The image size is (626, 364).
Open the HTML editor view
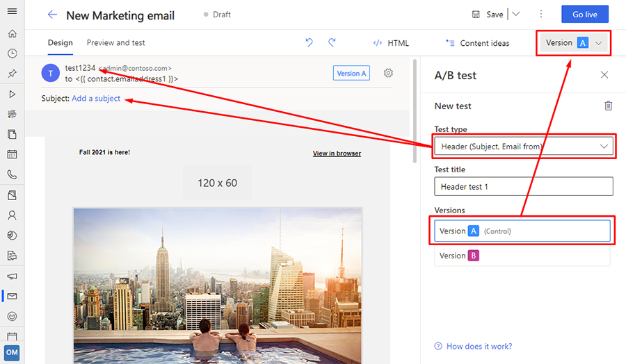[391, 43]
